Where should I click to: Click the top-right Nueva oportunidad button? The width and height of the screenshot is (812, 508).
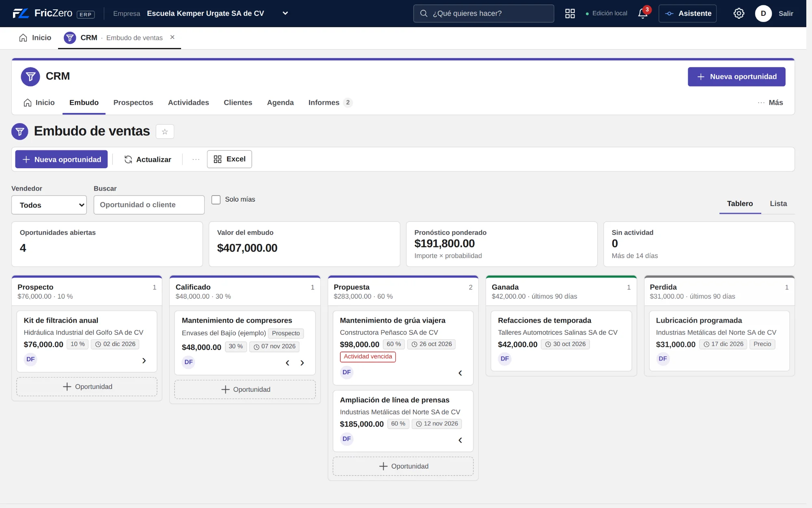click(x=736, y=77)
